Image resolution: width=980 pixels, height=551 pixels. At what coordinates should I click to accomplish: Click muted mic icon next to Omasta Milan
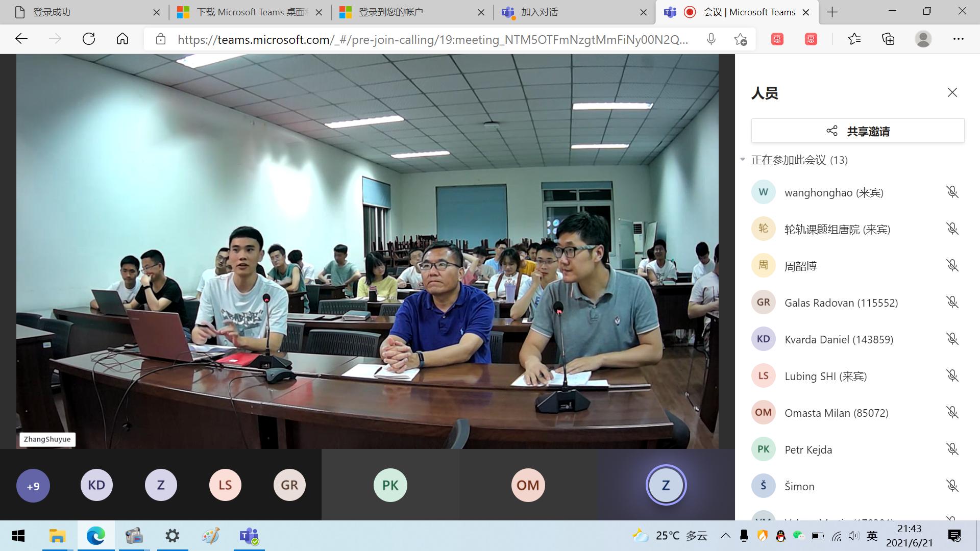[952, 413]
